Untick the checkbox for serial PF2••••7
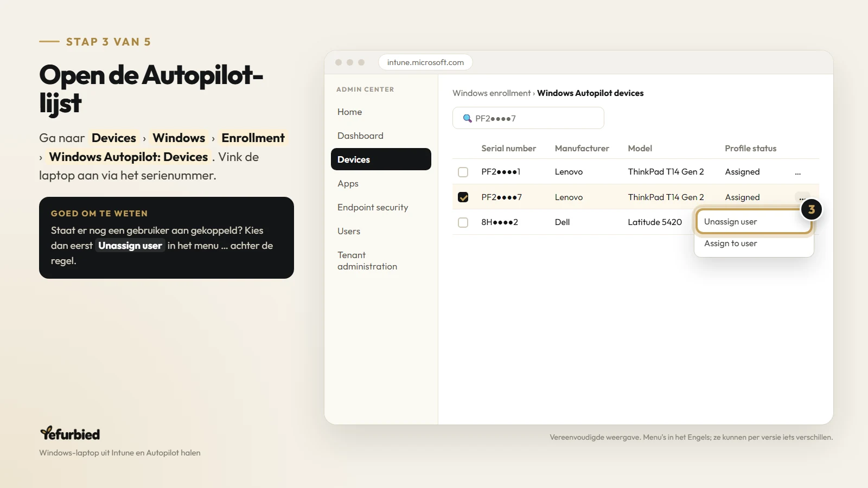Image resolution: width=868 pixels, height=488 pixels. [x=463, y=197]
